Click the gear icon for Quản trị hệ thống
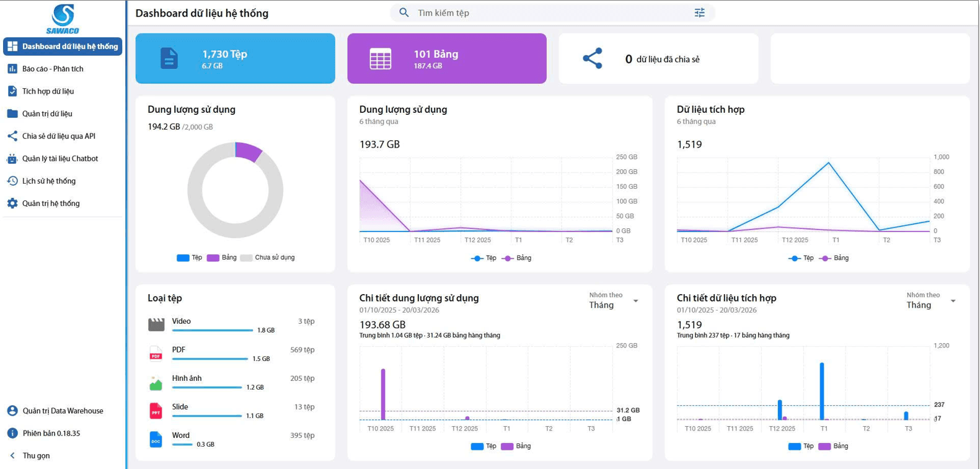The width and height of the screenshot is (980, 469). pos(12,203)
